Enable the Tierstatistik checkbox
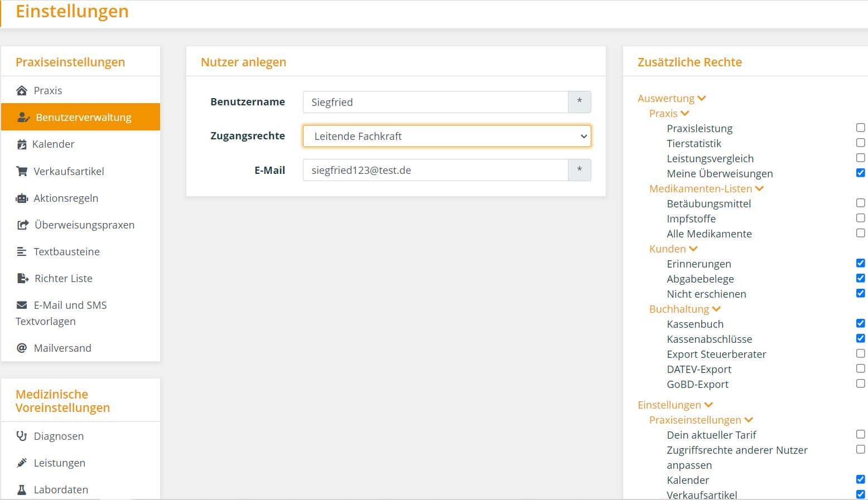868x500 pixels. (861, 143)
